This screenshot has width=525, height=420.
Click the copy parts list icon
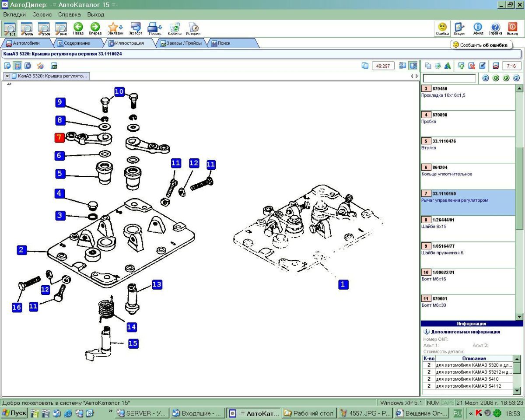(x=428, y=66)
